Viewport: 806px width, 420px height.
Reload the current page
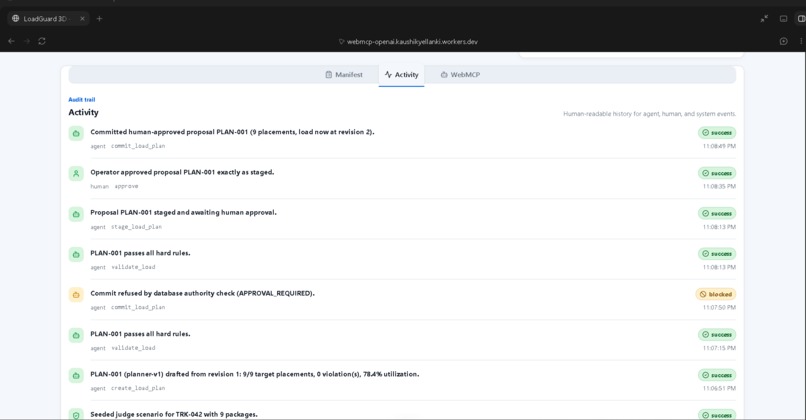tap(42, 41)
